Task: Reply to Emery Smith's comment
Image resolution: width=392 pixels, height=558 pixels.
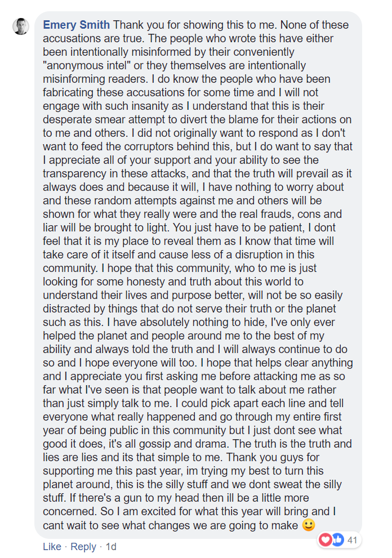Action: click(x=83, y=546)
